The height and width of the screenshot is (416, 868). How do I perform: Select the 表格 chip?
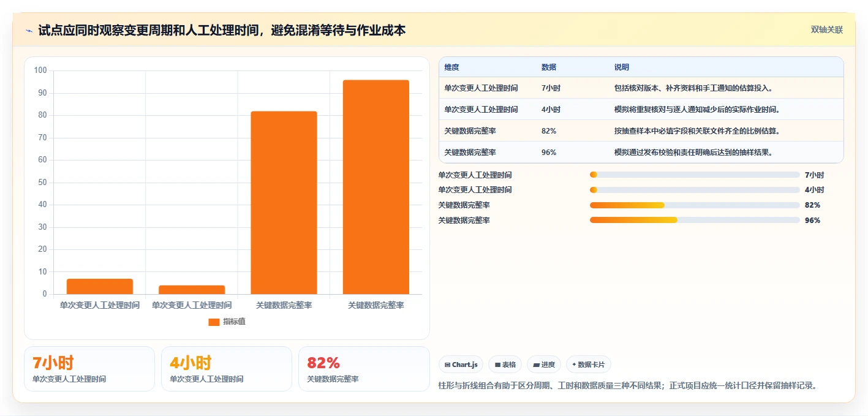tap(505, 365)
